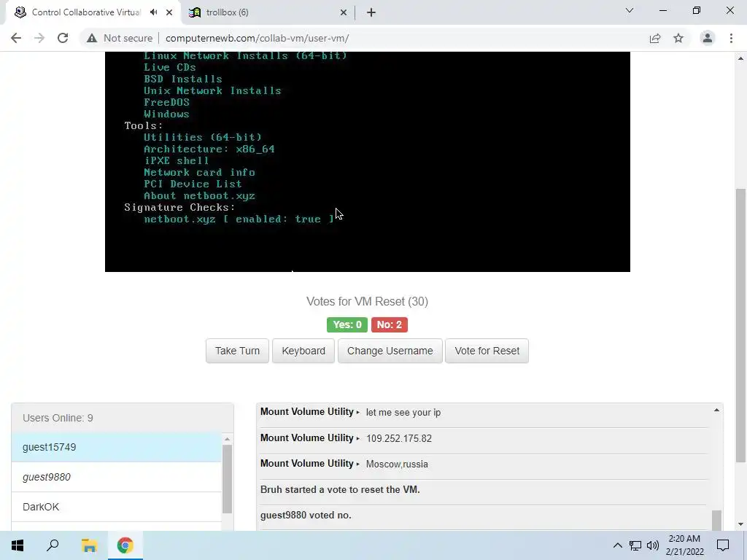The width and height of the screenshot is (747, 560).
Task: Open Chrome profile menu
Action: click(x=708, y=38)
